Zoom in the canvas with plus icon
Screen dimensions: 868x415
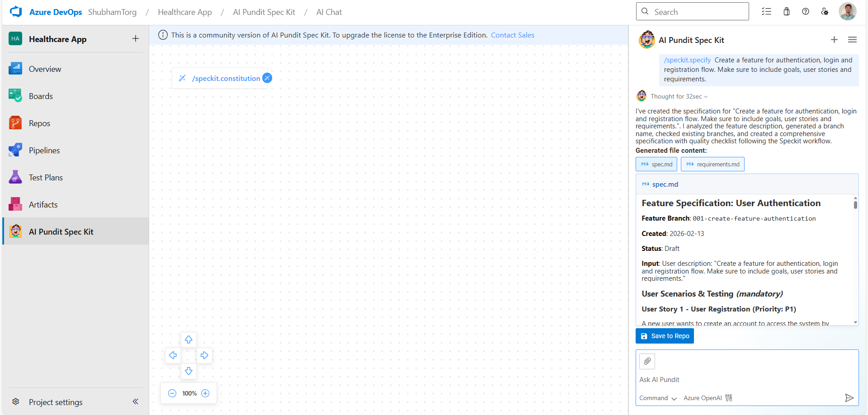point(205,393)
